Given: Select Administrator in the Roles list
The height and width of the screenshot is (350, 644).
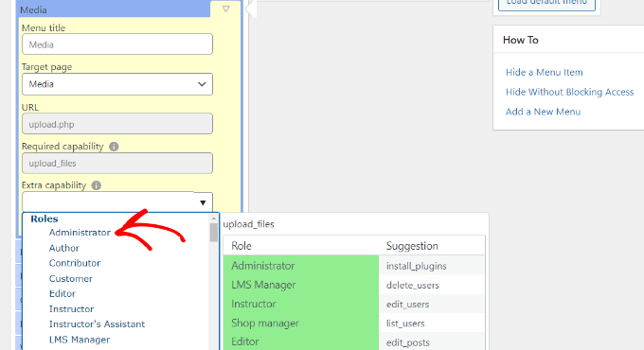Looking at the screenshot, I should click(x=80, y=233).
